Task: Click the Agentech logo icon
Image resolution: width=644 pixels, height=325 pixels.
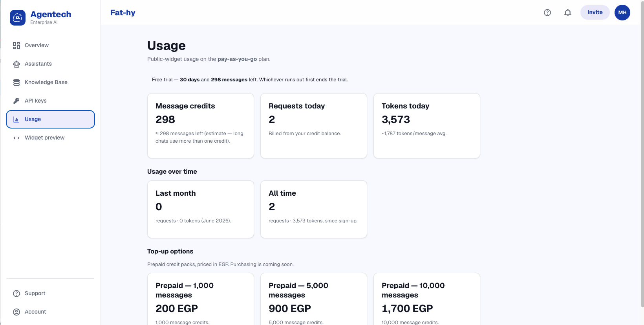Action: [x=18, y=18]
